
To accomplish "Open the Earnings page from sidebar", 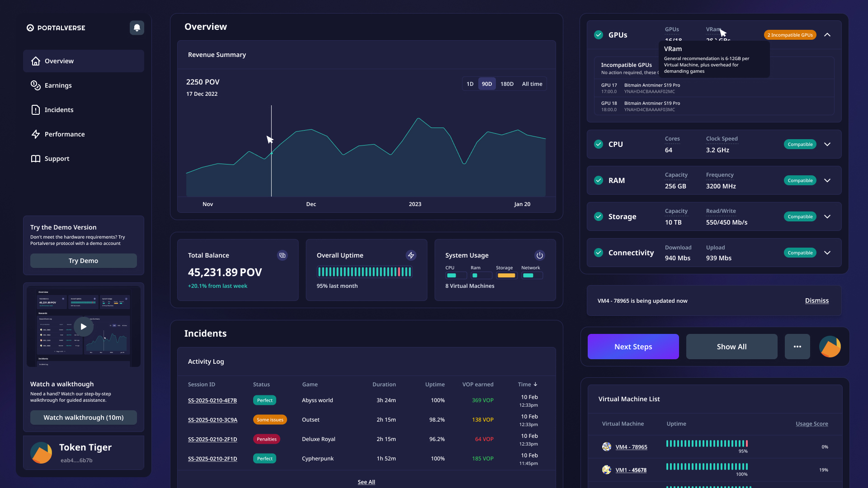I will (x=58, y=85).
